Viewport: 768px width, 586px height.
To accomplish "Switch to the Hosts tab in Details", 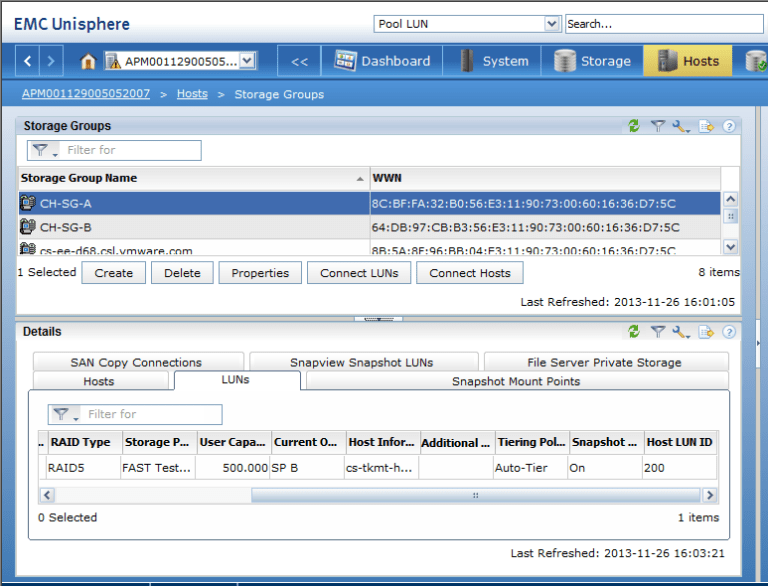I will click(x=100, y=381).
